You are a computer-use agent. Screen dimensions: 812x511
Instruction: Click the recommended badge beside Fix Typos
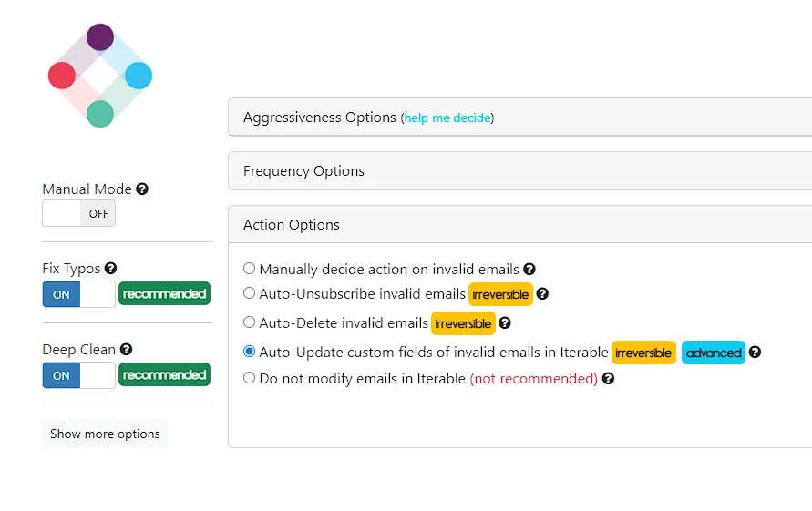164,293
